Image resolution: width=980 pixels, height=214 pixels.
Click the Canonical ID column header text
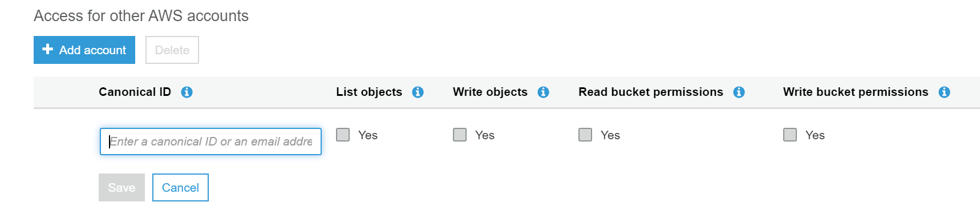pos(135,92)
